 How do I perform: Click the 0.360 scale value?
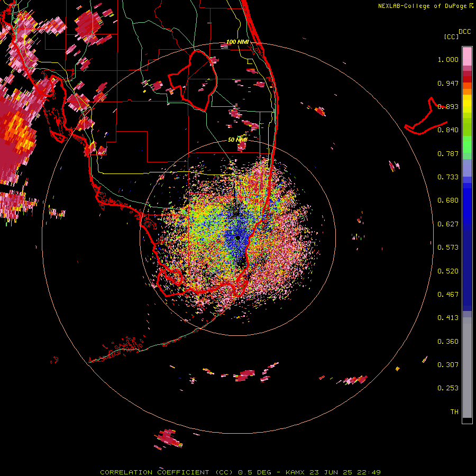[x=448, y=342]
